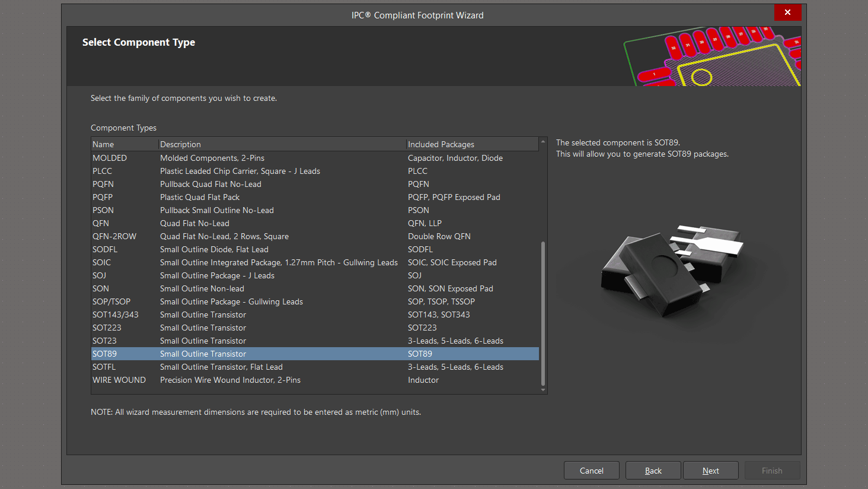Select the QFN component family
The image size is (868, 489).
pos(101,223)
